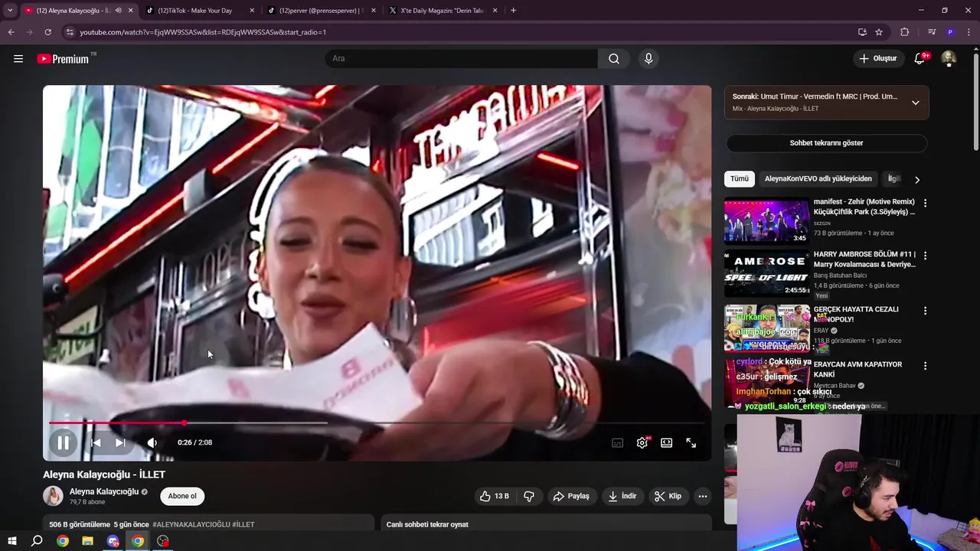Open Aleyna Kalaycıoğlu channel avatar
980x551 pixels.
click(x=53, y=496)
